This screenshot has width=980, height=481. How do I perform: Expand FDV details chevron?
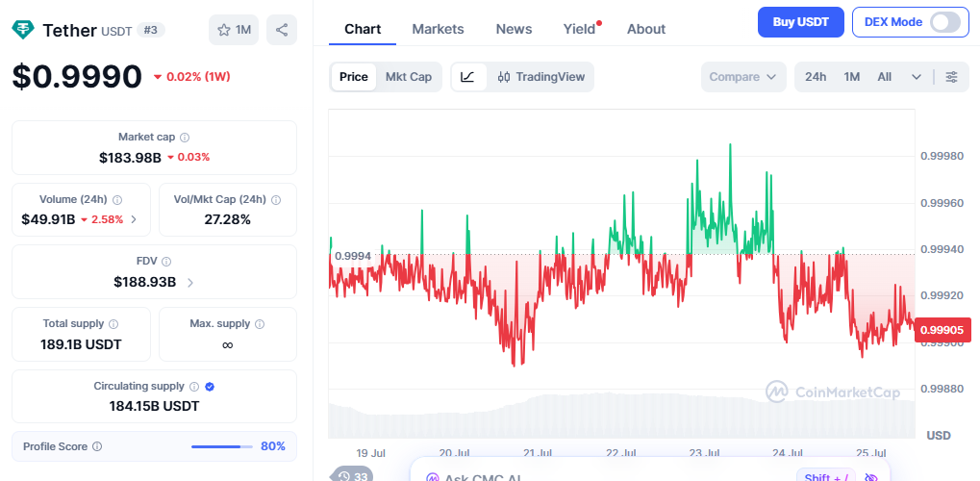(x=190, y=283)
